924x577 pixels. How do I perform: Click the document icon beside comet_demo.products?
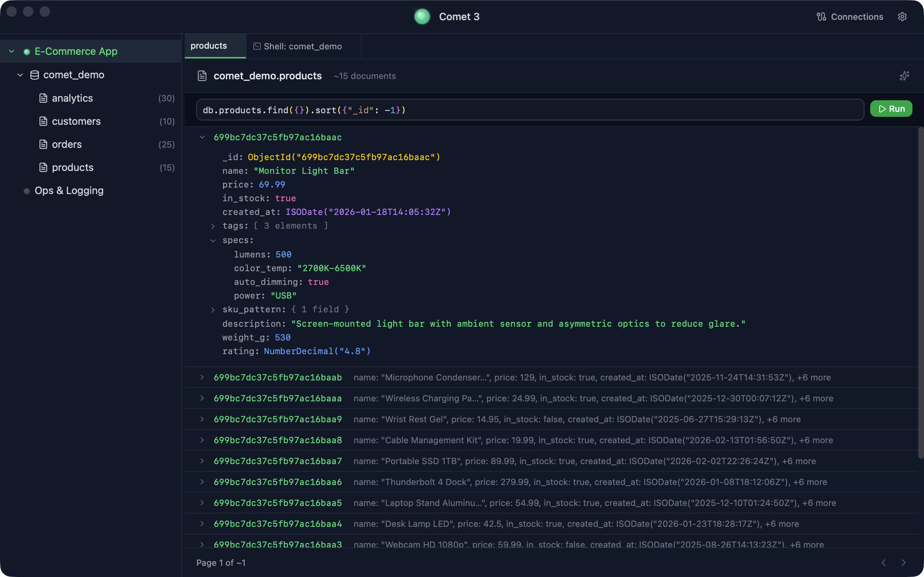click(202, 76)
